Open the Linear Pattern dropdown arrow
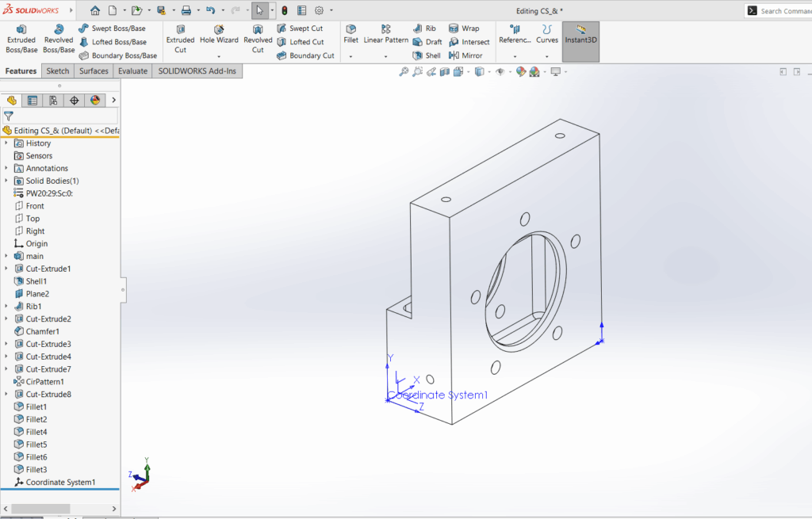The image size is (812, 519). click(386, 56)
